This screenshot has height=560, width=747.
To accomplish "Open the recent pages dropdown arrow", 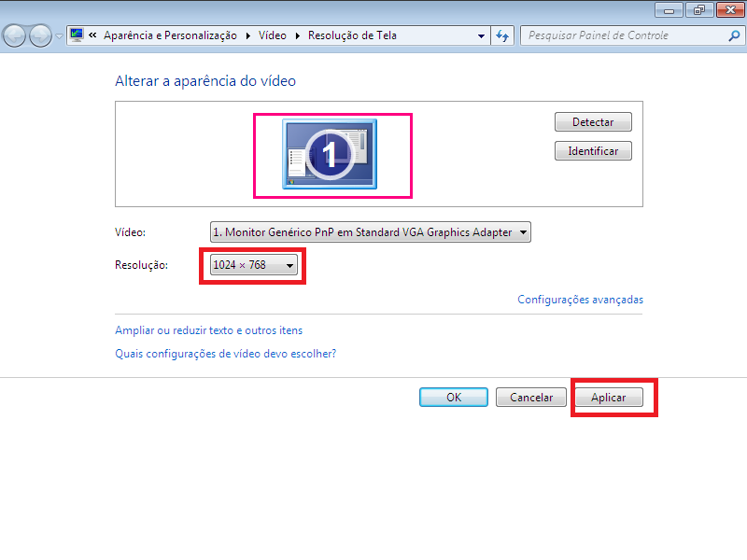I will (x=59, y=36).
